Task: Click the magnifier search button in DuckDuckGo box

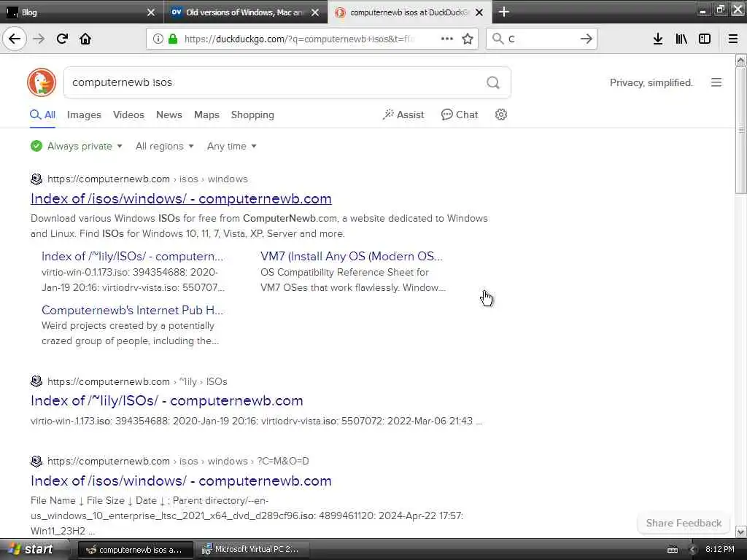Action: pos(493,83)
